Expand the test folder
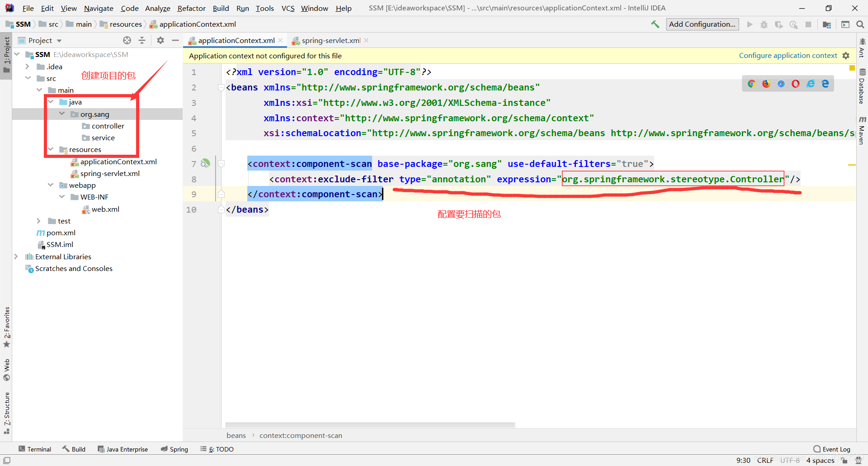868x466 pixels. (39, 221)
